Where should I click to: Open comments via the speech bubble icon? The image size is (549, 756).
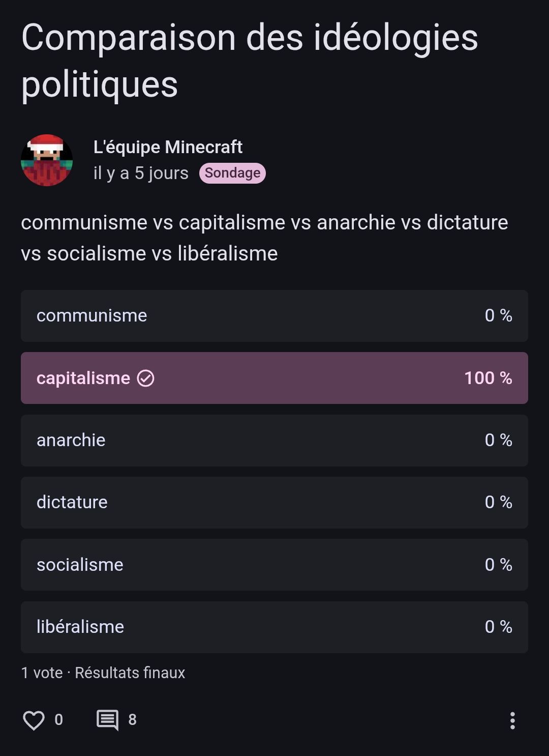(x=107, y=720)
